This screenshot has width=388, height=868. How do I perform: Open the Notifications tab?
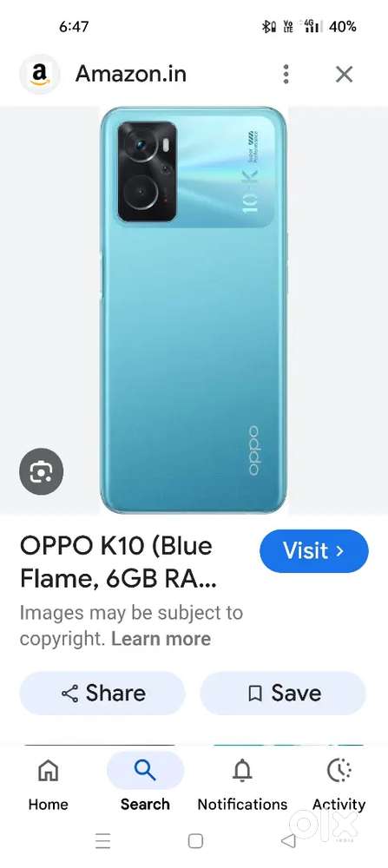click(242, 785)
